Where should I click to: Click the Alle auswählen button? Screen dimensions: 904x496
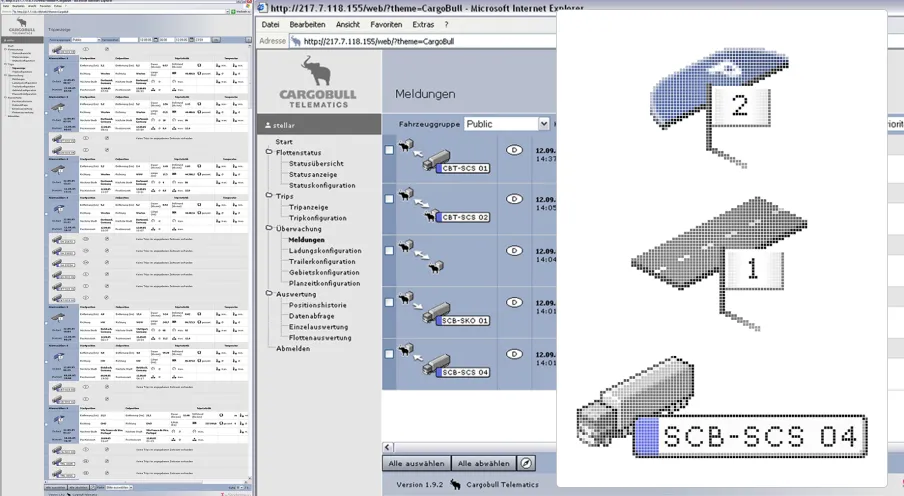click(416, 463)
